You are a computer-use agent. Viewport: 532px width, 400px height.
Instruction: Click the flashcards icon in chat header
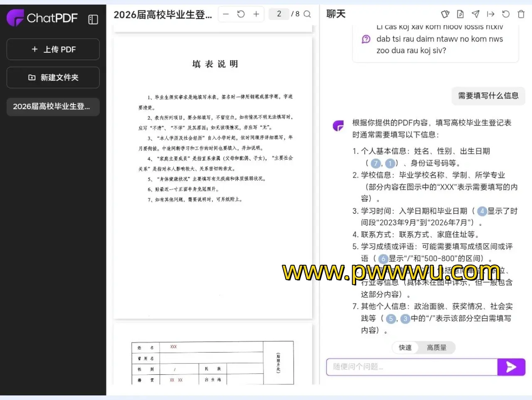445,14
